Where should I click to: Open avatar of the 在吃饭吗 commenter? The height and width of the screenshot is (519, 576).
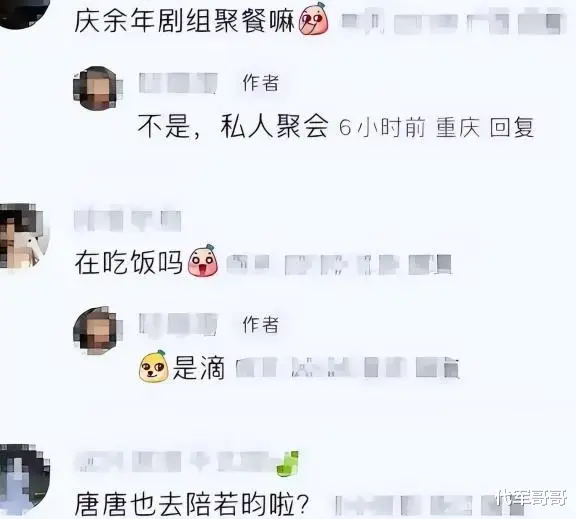coord(24,236)
